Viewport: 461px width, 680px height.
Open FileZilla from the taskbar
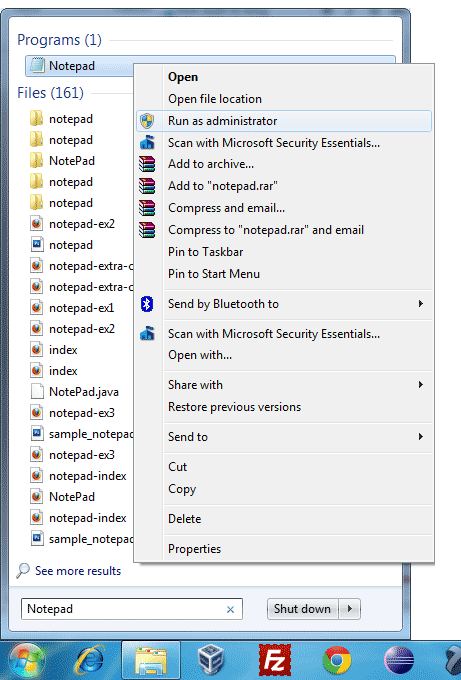click(x=275, y=660)
